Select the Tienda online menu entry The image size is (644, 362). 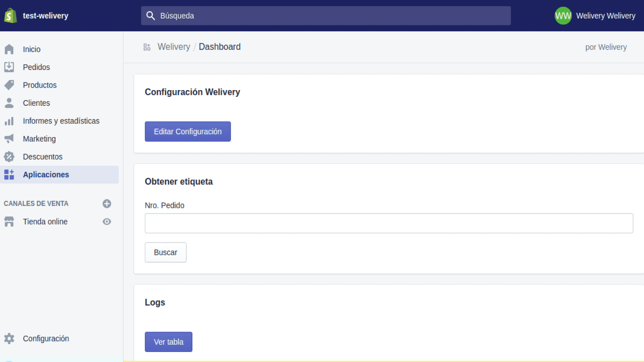[45, 222]
